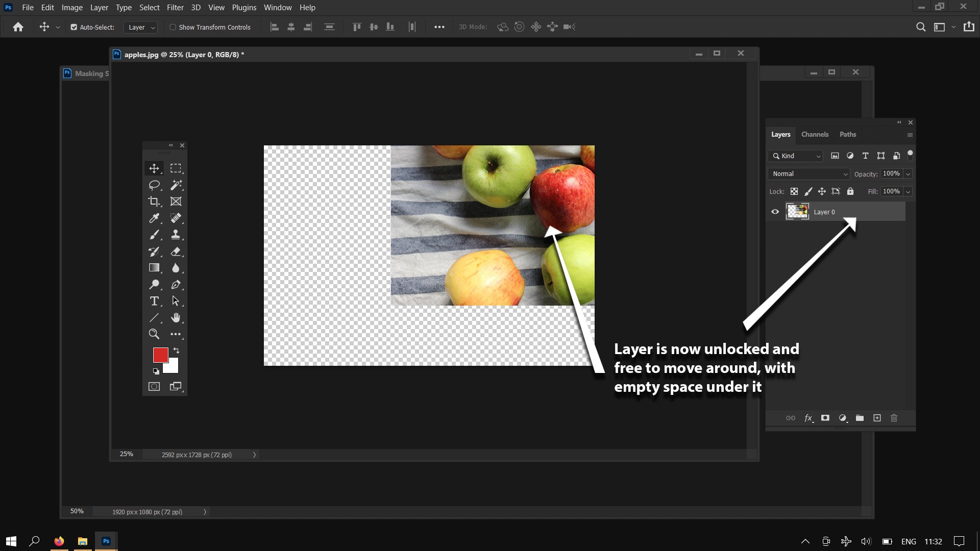Viewport: 980px width, 551px height.
Task: Expand the Opacity slider dropdown arrow
Action: pos(908,174)
